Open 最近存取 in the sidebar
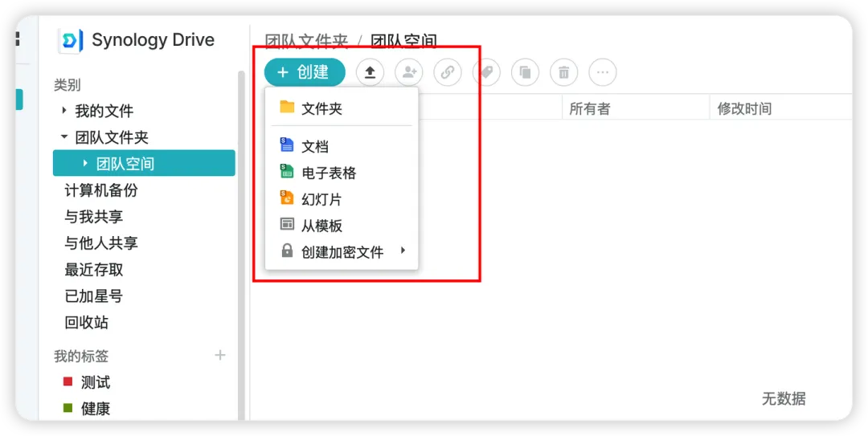Image resolution: width=868 pixels, height=436 pixels. (x=93, y=270)
